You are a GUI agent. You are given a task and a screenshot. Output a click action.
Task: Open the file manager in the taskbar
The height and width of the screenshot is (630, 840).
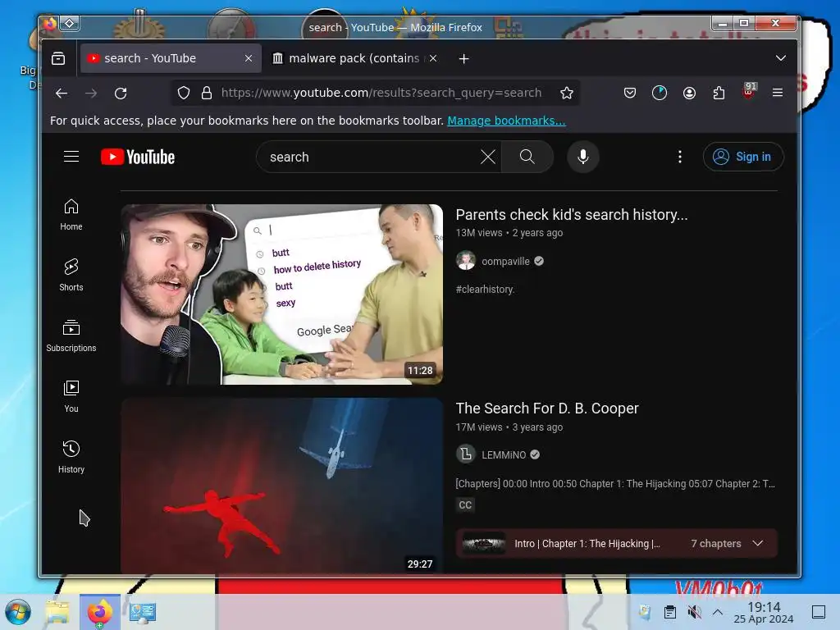coord(57,612)
